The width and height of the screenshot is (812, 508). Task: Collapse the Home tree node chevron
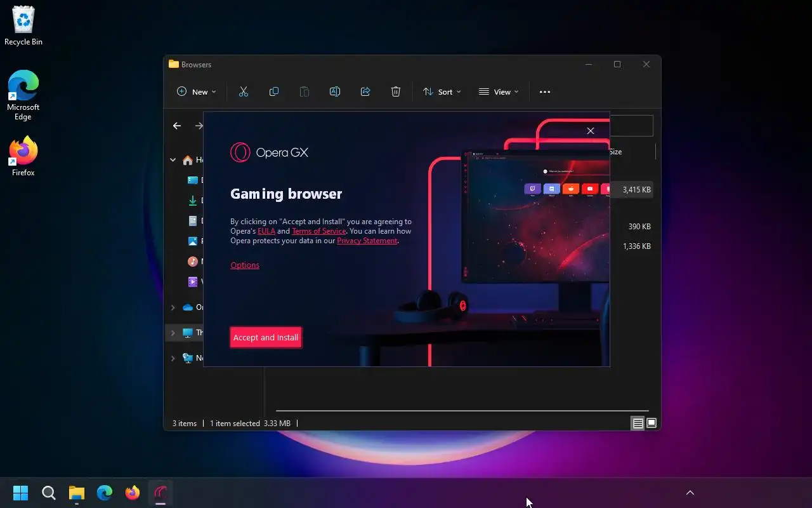click(x=173, y=160)
